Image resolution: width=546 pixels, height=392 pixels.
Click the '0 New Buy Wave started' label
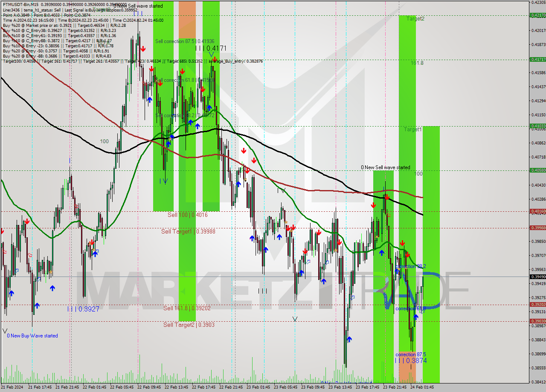32,336
